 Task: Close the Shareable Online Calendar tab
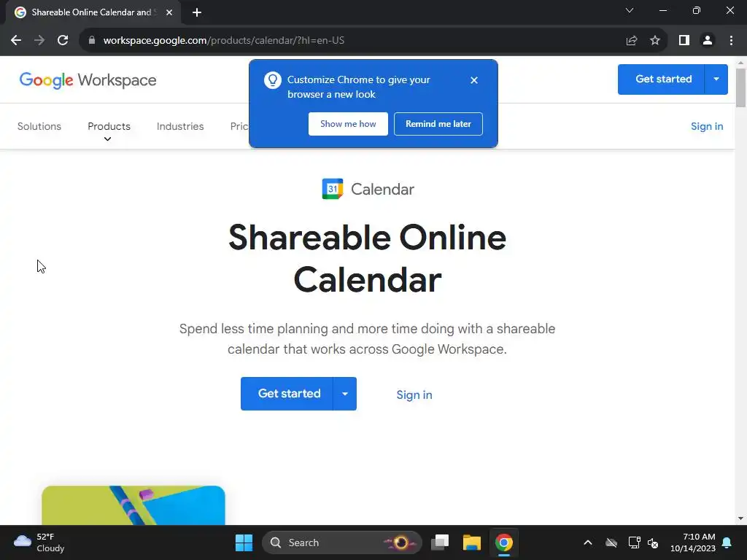point(169,12)
